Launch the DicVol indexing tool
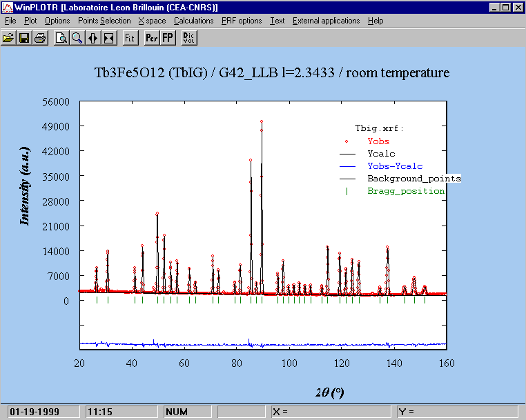 click(188, 38)
